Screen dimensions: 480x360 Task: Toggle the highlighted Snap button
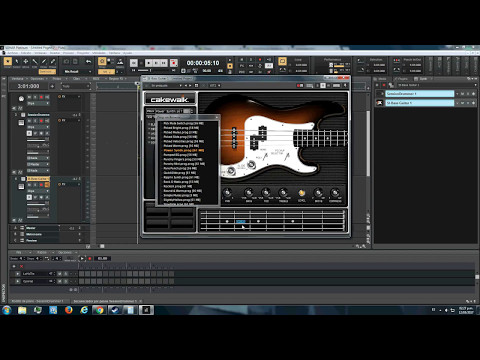pyautogui.click(x=102, y=61)
